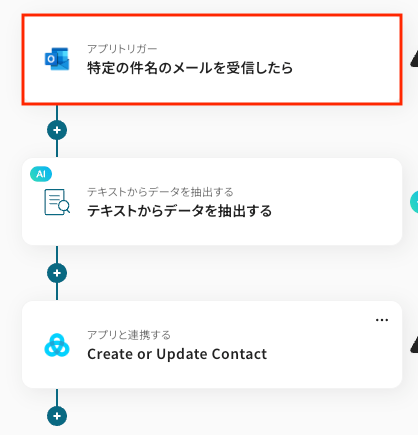Open three-dot menu on Create or Update Contact
This screenshot has height=435, width=418.
[382, 320]
